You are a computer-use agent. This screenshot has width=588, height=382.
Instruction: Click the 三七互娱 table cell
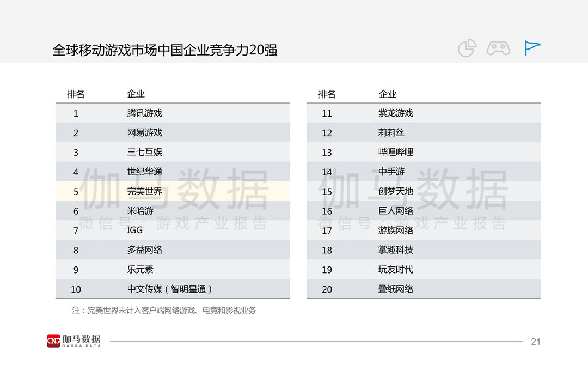tap(144, 152)
